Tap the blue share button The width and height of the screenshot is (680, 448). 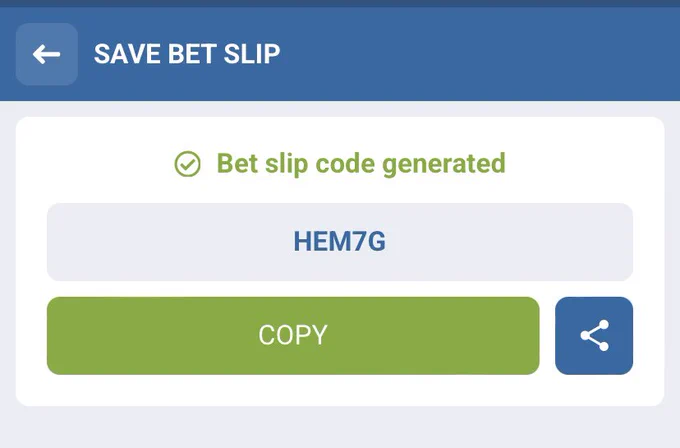(594, 336)
